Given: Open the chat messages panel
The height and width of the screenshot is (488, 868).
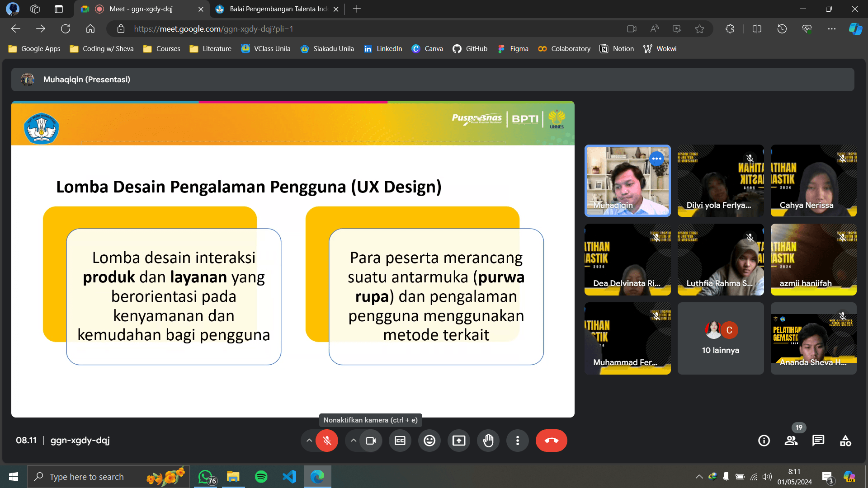Looking at the screenshot, I should click(x=818, y=441).
